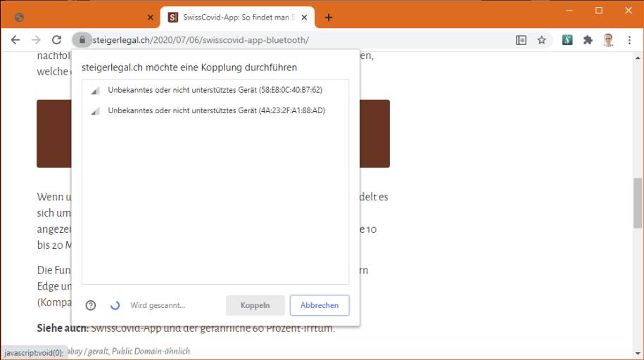
Task: Open a new tab with plus button
Action: click(329, 18)
